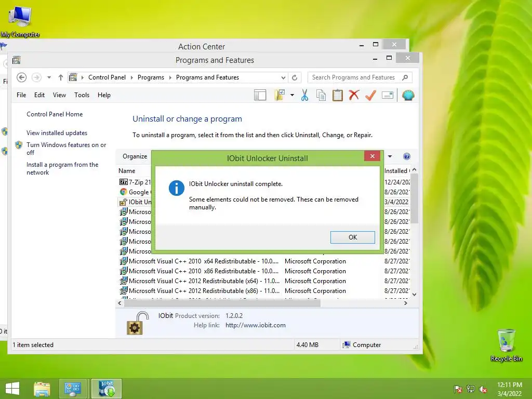Click the orange checkmark toolbar icon
Screen dimensions: 532x399
point(370,96)
